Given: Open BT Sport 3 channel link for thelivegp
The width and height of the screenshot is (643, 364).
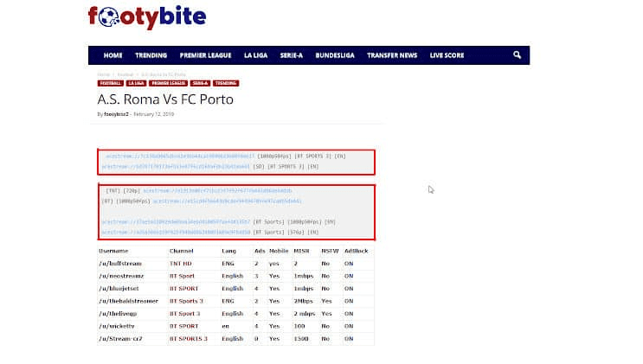Looking at the screenshot, I should (184, 314).
